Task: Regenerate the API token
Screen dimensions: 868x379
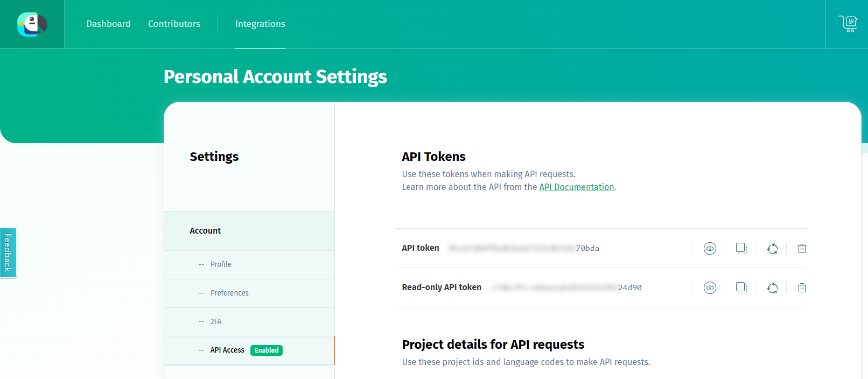Action: pyautogui.click(x=772, y=248)
